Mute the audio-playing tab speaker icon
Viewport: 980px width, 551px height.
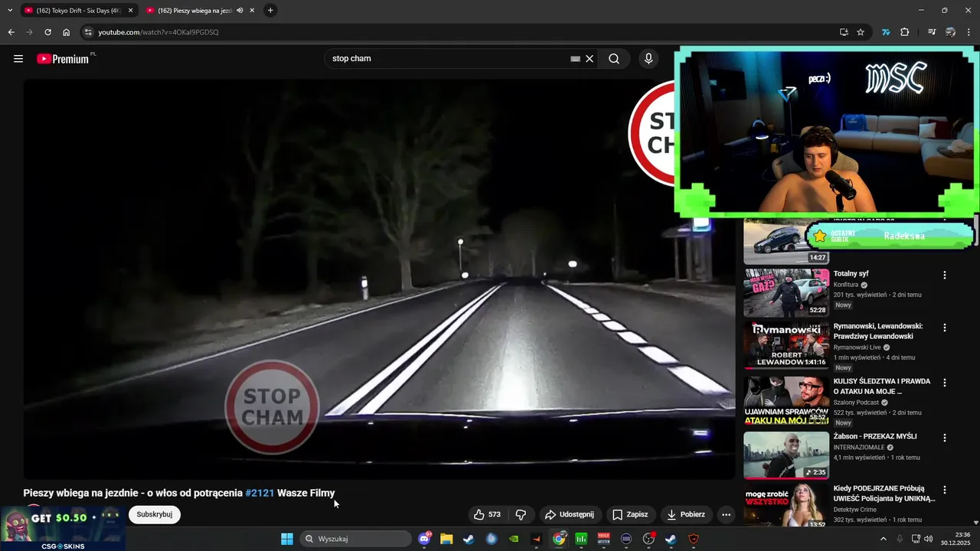(240, 11)
